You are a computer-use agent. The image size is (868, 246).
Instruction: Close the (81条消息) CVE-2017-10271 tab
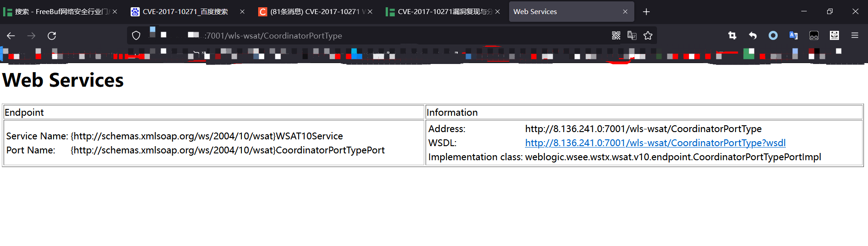tap(370, 12)
